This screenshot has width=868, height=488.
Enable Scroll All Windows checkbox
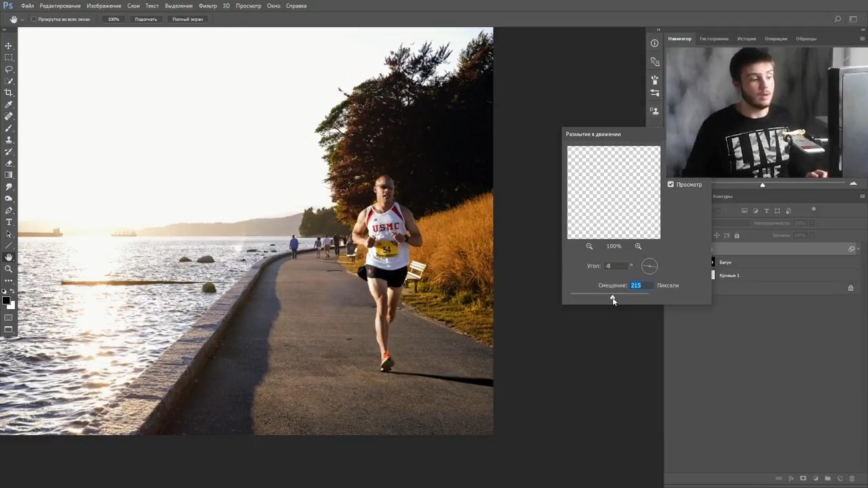click(34, 19)
